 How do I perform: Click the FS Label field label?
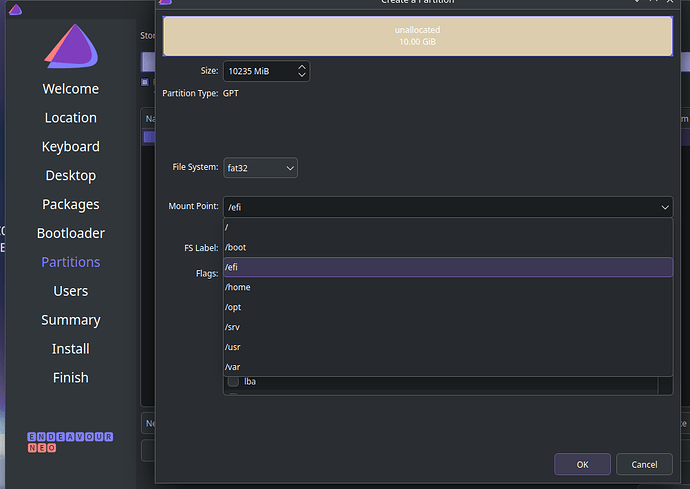pos(201,248)
